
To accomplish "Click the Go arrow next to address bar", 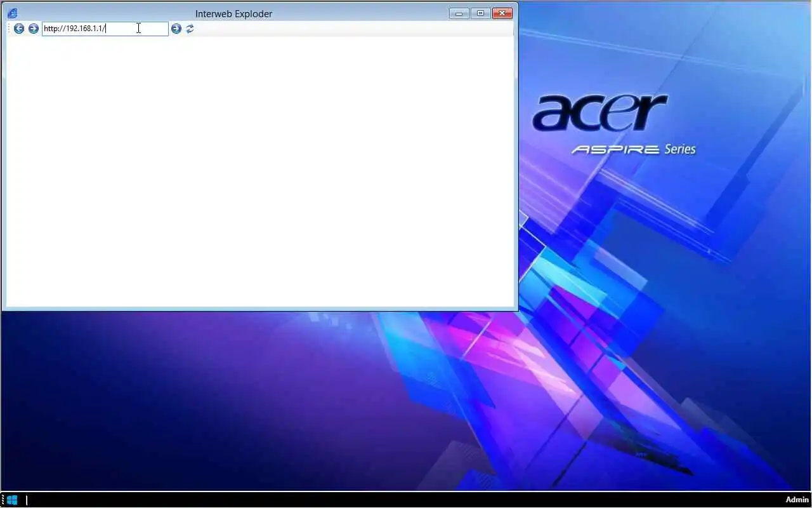I will click(x=176, y=29).
